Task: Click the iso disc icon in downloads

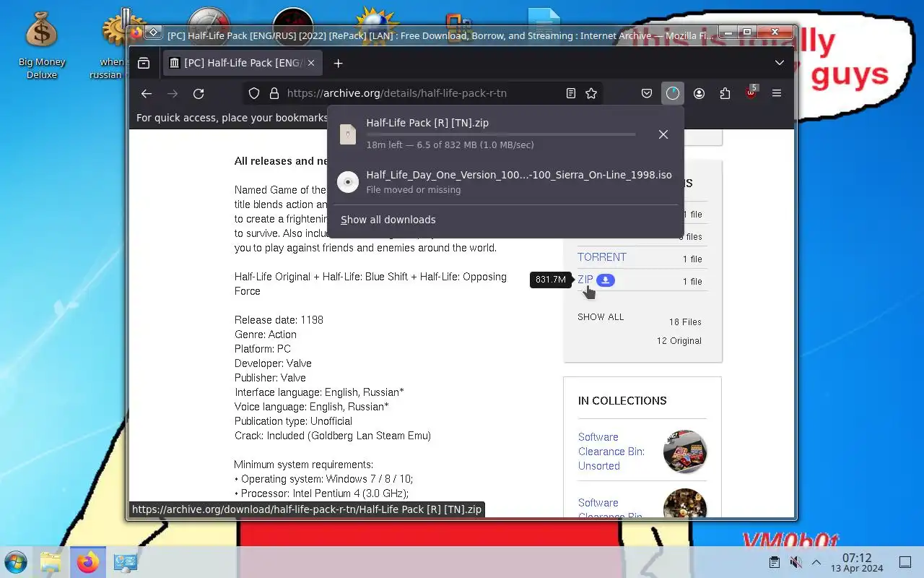Action: pos(348,182)
